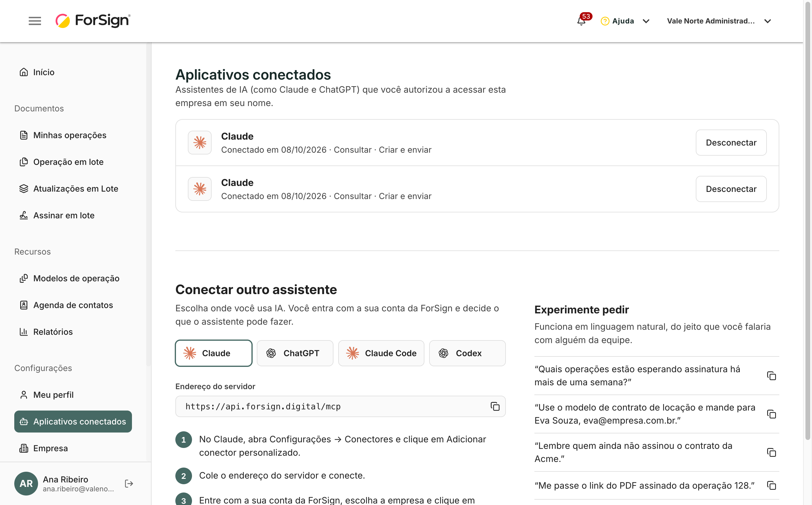Click the page vertical scrollbar

pos(808,220)
